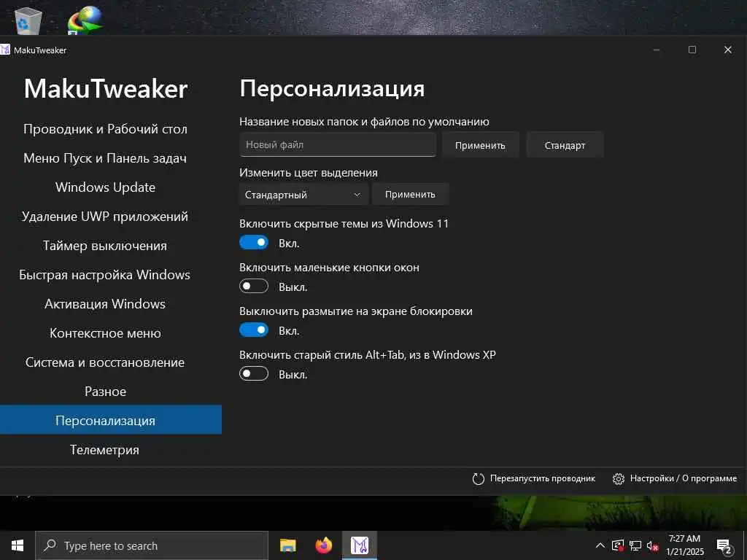Screen dimensions: 747x560
Task: Click the Стандарт reset button
Action: coord(565,145)
